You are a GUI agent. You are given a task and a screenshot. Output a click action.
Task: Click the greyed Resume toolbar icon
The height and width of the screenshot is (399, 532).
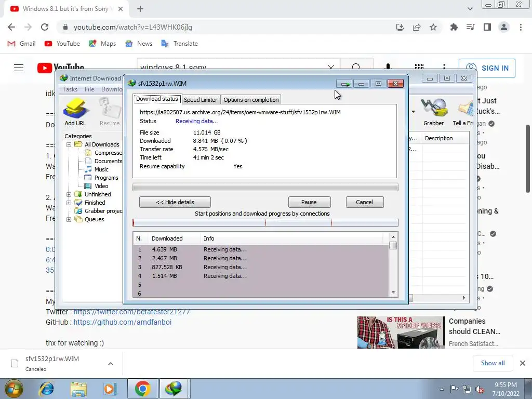point(110,112)
